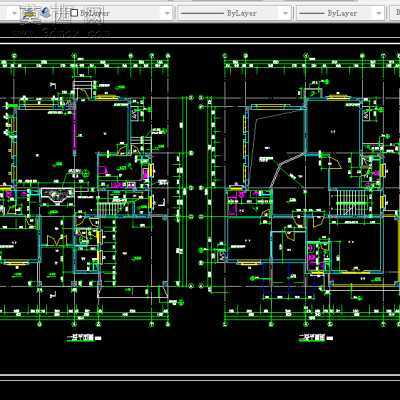Screen dimensions: 400x400
Task: Click the white color swatch beside ByLayer
Action: 74,13
